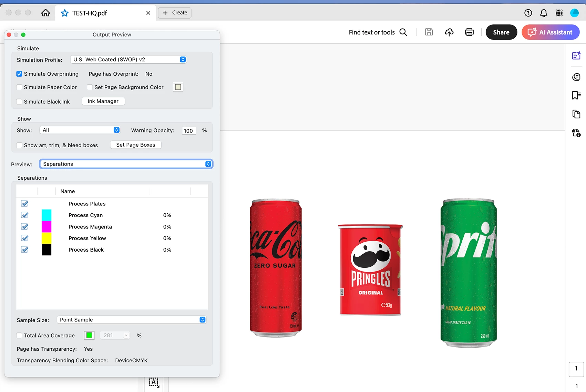Open the Help question mark icon
The height and width of the screenshot is (392, 586).
click(x=528, y=13)
